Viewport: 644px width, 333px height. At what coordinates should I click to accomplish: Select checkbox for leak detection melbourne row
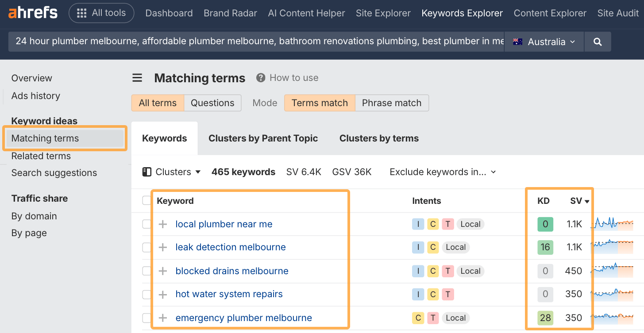(147, 247)
